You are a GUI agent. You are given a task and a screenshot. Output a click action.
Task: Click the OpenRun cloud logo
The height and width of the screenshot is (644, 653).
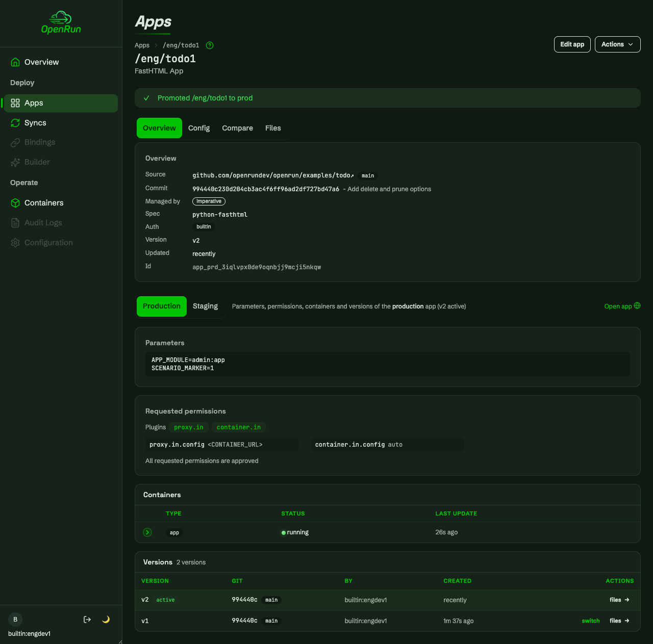(x=61, y=23)
